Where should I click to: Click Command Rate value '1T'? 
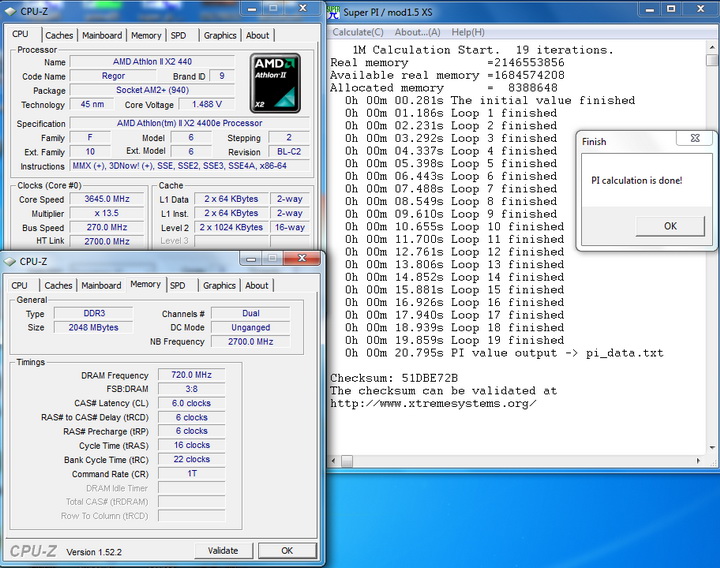pyautogui.click(x=191, y=473)
